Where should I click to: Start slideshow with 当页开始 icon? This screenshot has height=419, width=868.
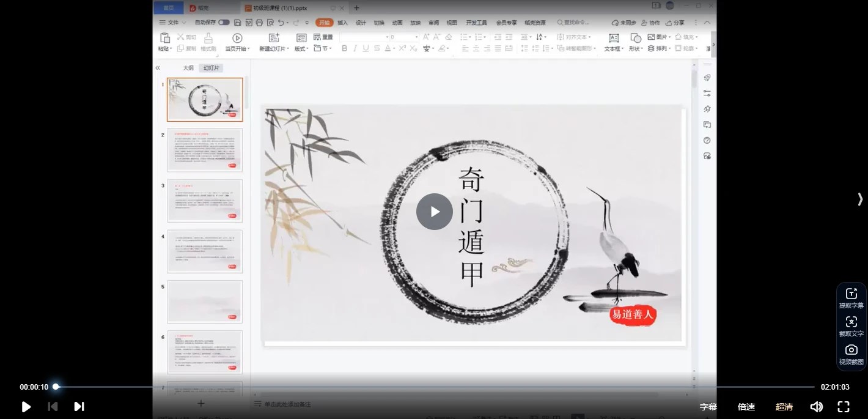point(237,38)
